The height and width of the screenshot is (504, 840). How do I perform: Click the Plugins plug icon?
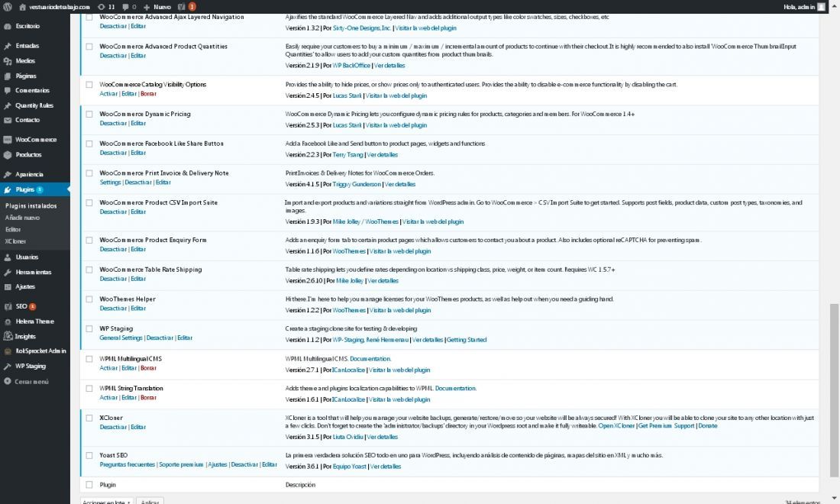point(8,189)
